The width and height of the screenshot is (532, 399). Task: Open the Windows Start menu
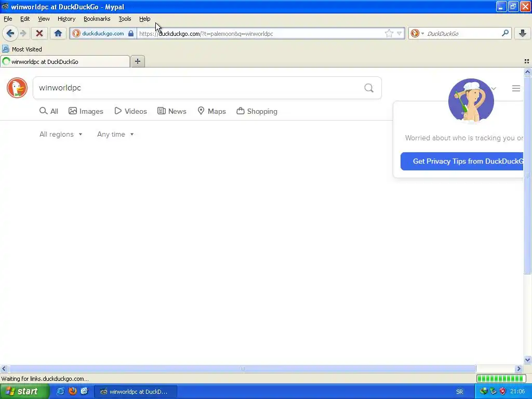[24, 392]
